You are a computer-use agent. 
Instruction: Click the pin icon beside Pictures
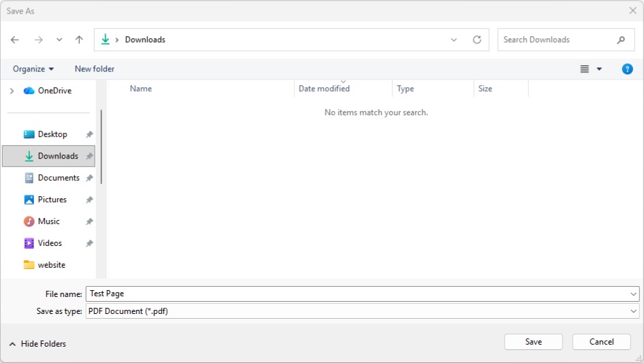click(89, 200)
